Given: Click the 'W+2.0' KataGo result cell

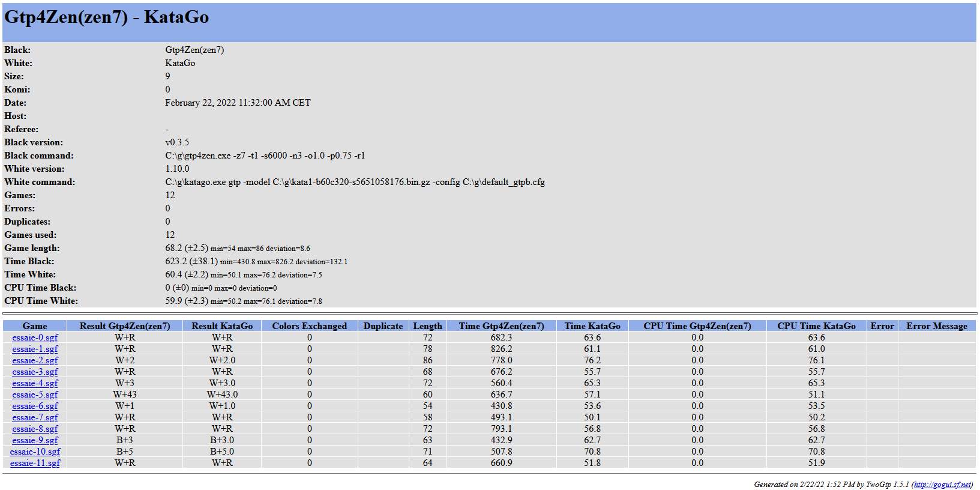Looking at the screenshot, I should pyautogui.click(x=222, y=360).
